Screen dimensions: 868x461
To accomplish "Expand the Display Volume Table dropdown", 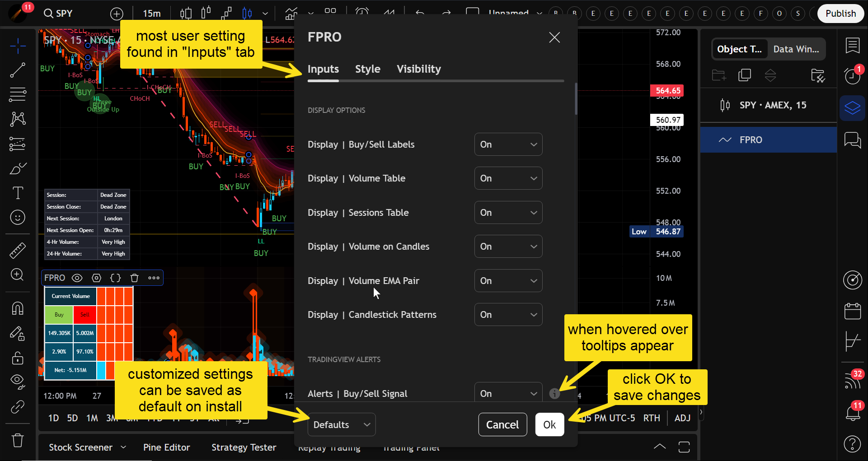I will pyautogui.click(x=508, y=178).
